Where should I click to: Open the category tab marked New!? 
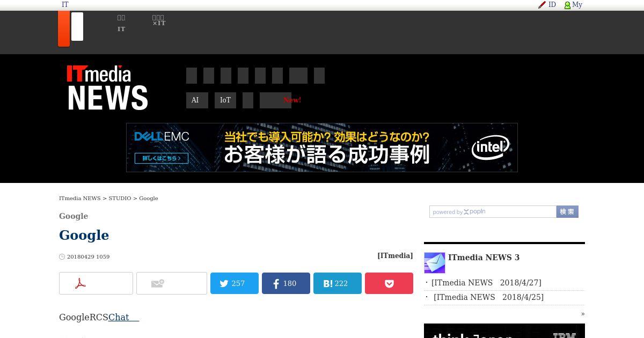click(275, 100)
